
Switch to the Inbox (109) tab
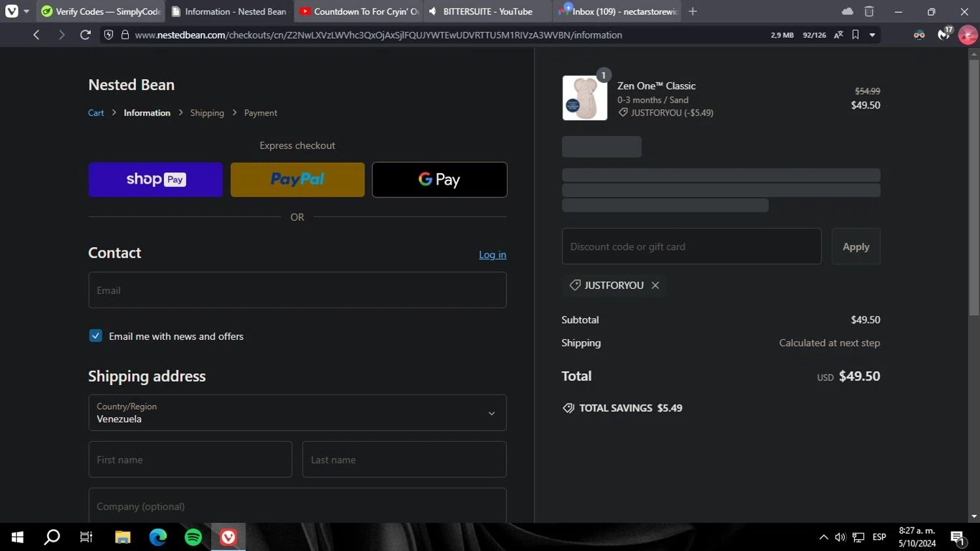coord(617,11)
